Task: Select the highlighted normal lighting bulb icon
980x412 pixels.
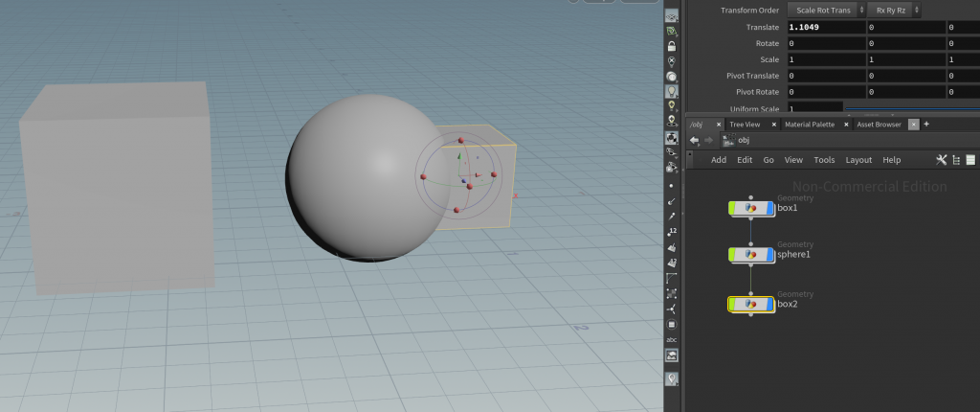Action: pos(671,91)
